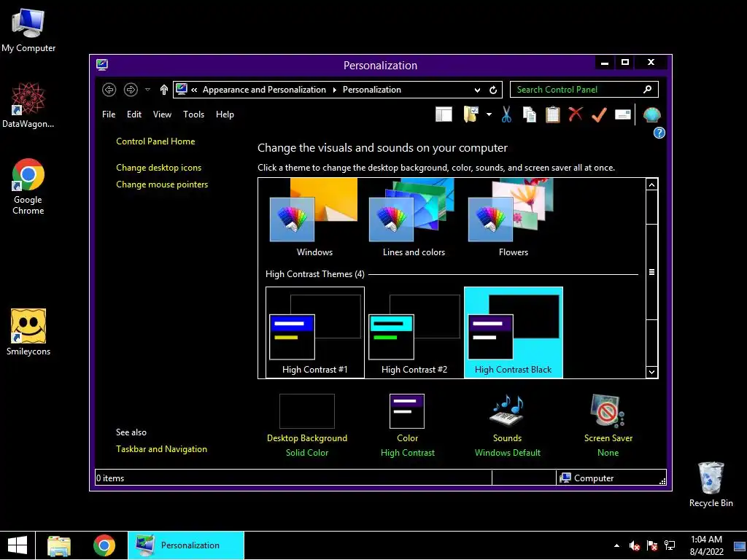Click the muted speaker tray icon

click(x=634, y=545)
